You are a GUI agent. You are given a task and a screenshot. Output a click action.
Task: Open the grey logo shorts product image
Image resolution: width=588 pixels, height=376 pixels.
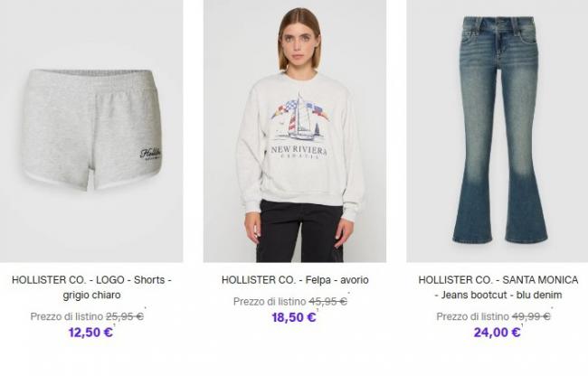(91, 131)
